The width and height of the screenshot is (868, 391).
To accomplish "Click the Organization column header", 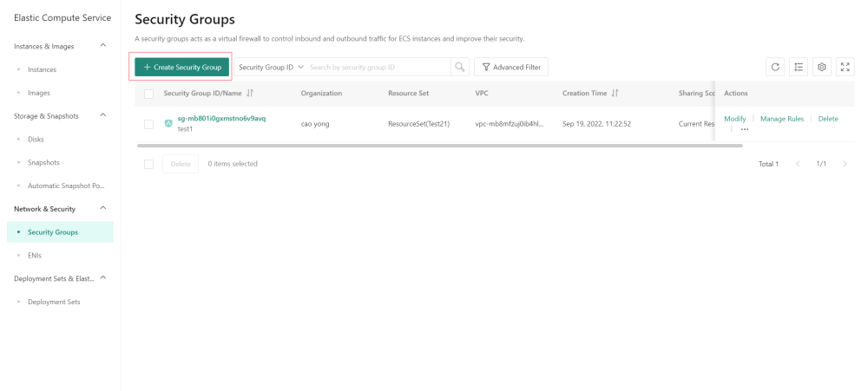I will [321, 94].
